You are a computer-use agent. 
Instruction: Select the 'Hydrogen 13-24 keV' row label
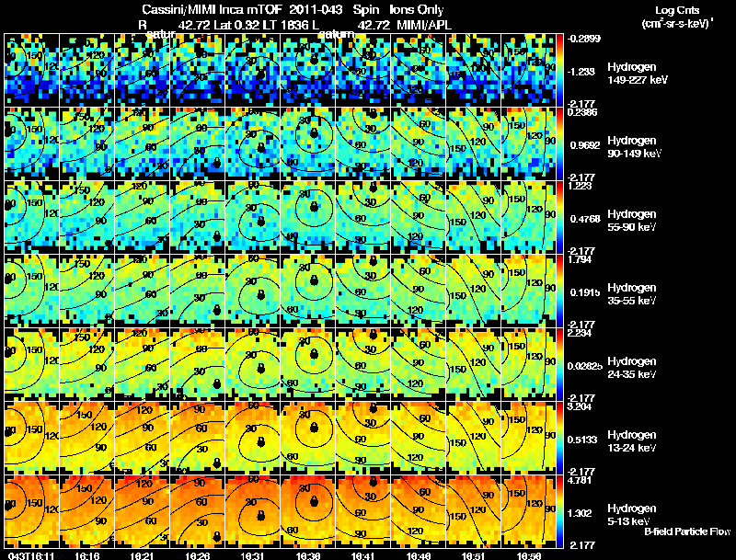point(632,441)
